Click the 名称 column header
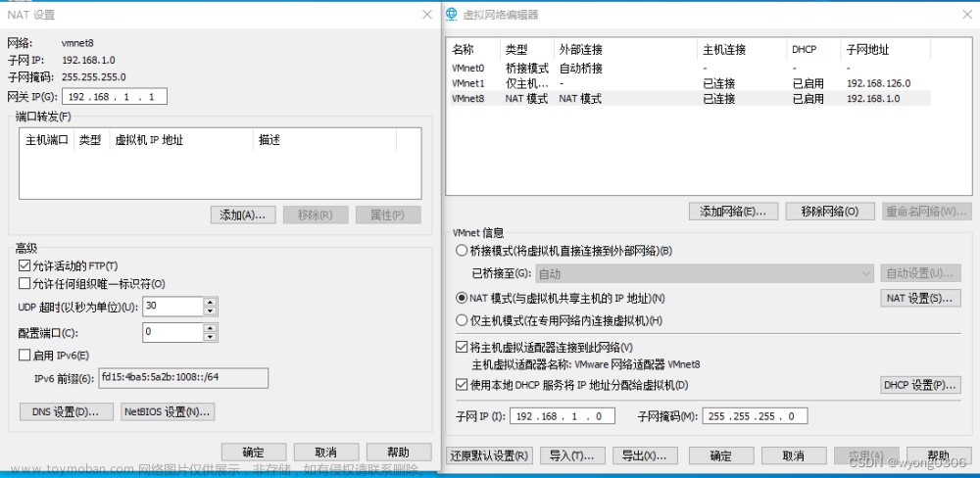This screenshot has height=478, width=980. click(x=473, y=49)
